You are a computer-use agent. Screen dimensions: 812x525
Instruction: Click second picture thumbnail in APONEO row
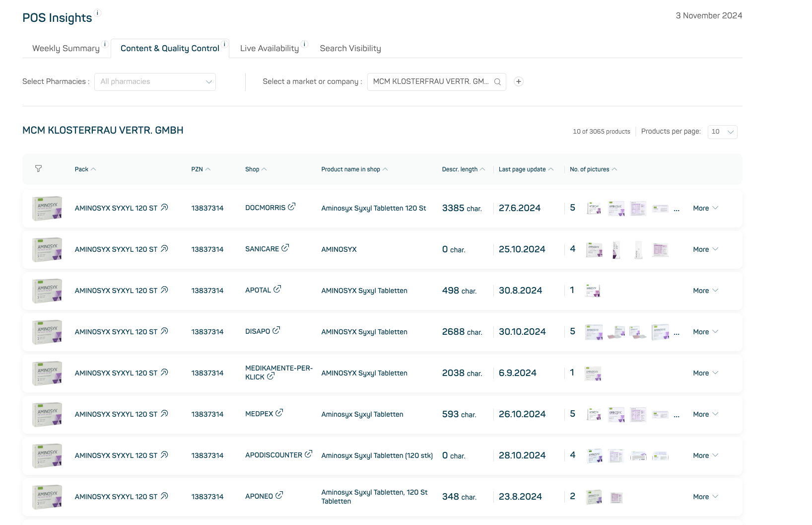pos(616,497)
